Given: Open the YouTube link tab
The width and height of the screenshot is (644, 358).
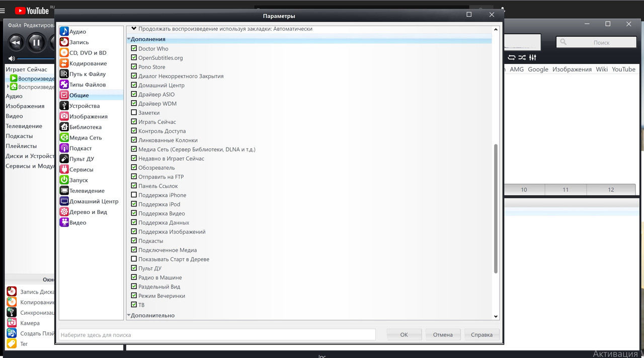Looking at the screenshot, I should [x=623, y=69].
